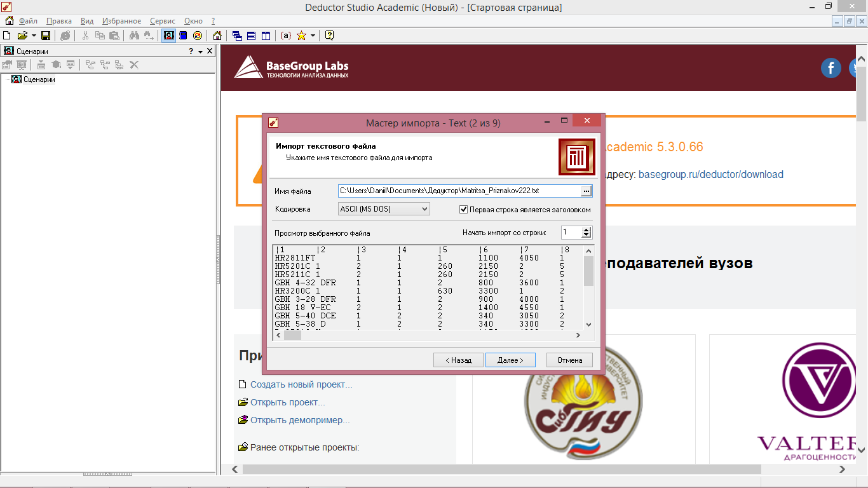Close the Сценарии panel with its X

coord(210,51)
